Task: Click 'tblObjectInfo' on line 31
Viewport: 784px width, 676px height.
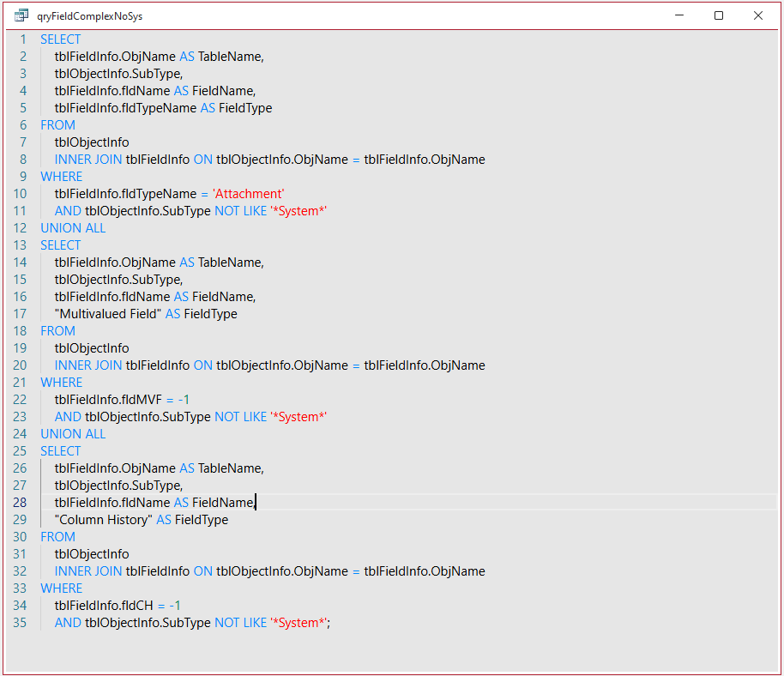Action: click(x=92, y=554)
